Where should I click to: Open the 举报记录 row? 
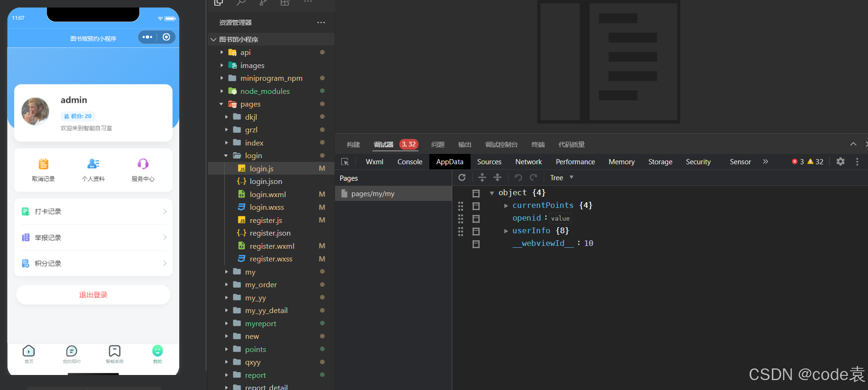(93, 237)
